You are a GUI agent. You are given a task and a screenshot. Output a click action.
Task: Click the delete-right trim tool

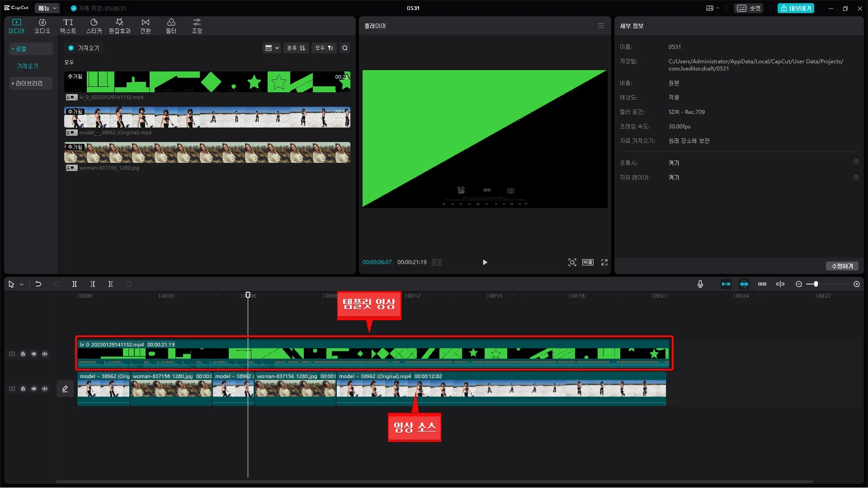click(x=111, y=284)
